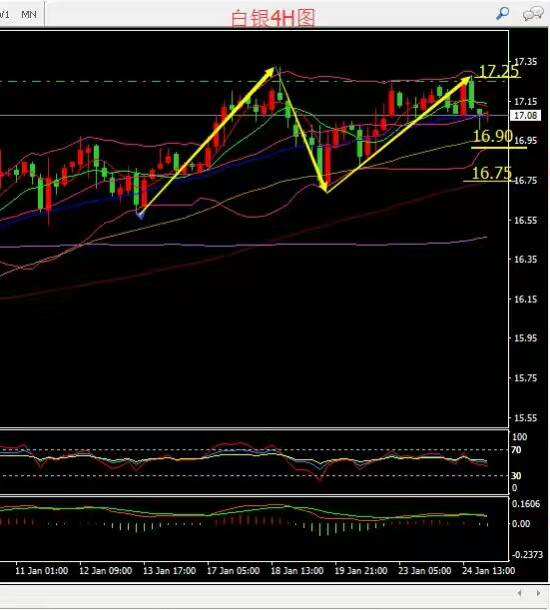The height and width of the screenshot is (610, 550).
Task: Click the RSI 70 level label
Action: (516, 450)
